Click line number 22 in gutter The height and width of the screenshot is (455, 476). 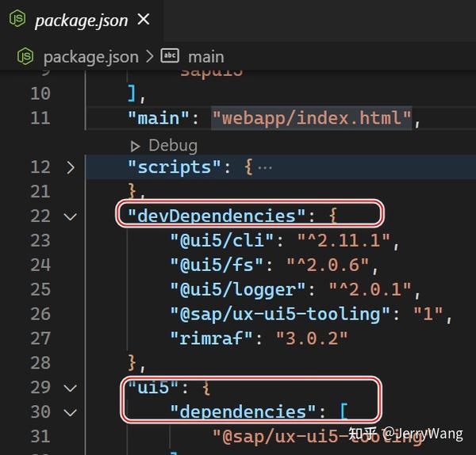[x=40, y=216]
